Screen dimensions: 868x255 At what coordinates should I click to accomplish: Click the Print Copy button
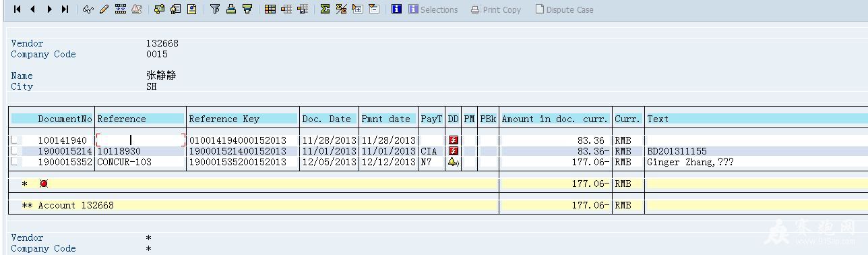(x=496, y=9)
